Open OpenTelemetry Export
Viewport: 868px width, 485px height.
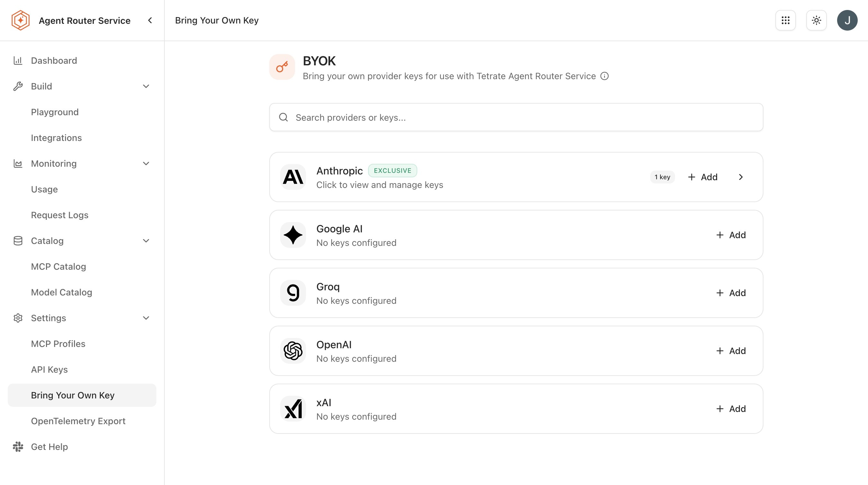click(x=82, y=421)
